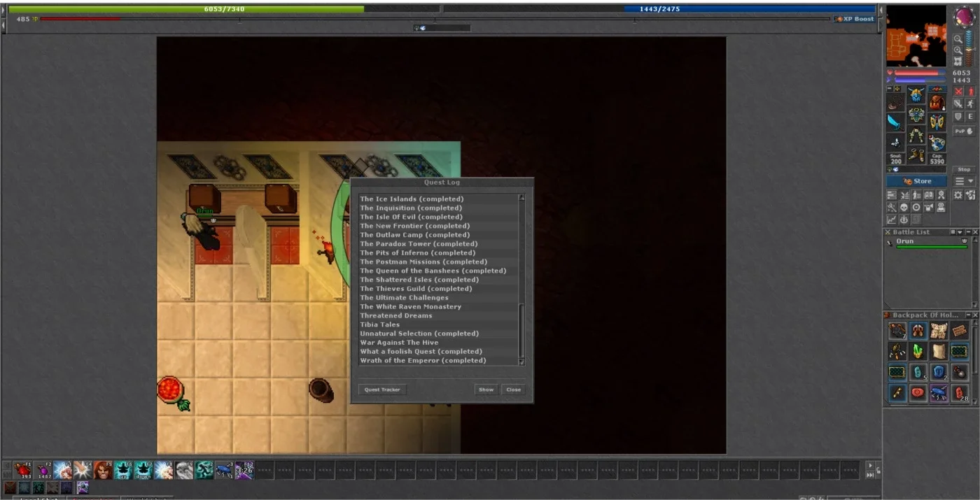Open the Battle List filter dropdown arrow
The height and width of the screenshot is (500, 980).
(960, 232)
